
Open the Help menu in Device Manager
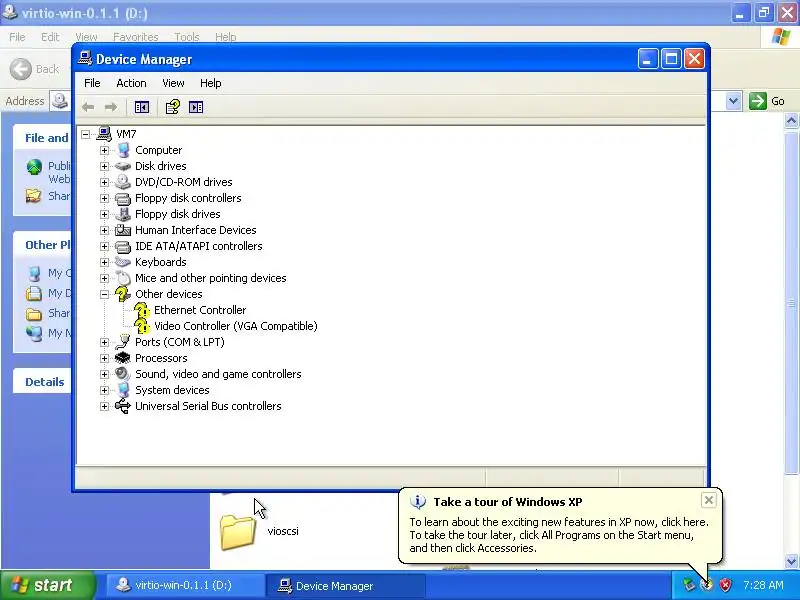(210, 83)
